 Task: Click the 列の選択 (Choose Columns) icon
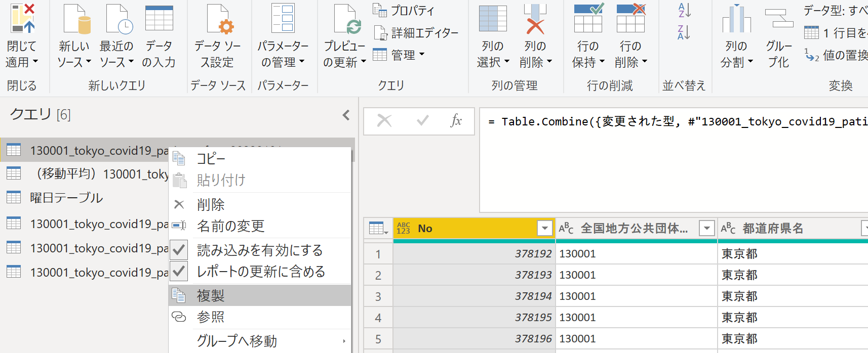coord(493,19)
